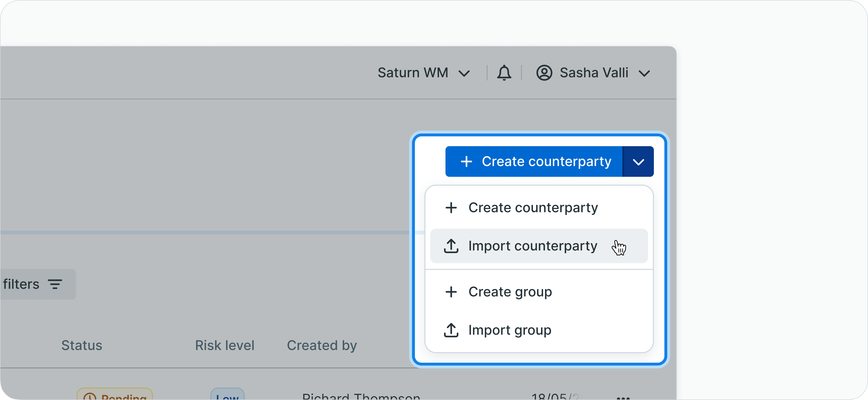Click the filters funnel-lines icon
868x400 pixels.
pos(55,284)
